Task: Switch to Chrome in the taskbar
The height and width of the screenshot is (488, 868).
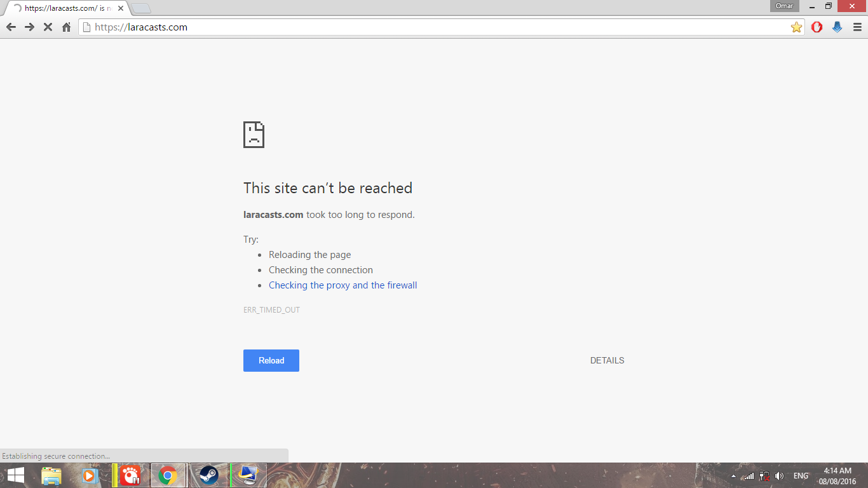Action: coord(168,475)
